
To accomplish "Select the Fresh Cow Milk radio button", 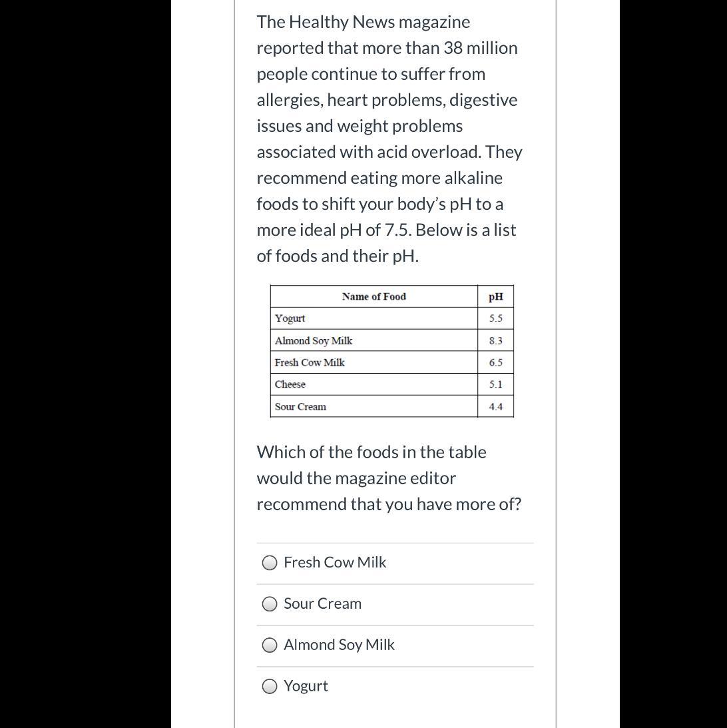I will click(x=270, y=563).
